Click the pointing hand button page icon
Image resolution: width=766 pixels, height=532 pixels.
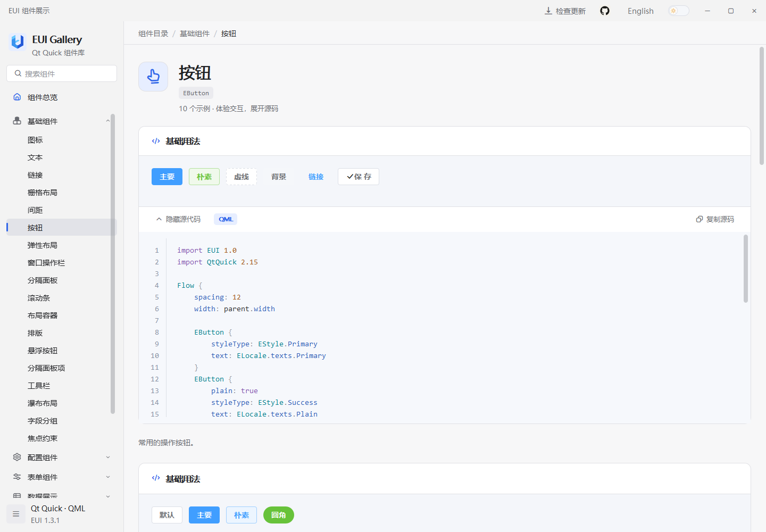tap(153, 77)
